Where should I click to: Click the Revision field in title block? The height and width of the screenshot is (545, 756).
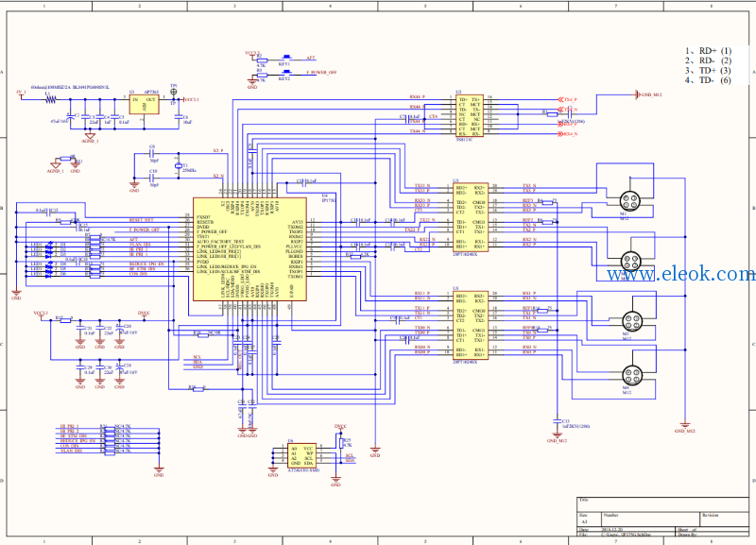[724, 519]
